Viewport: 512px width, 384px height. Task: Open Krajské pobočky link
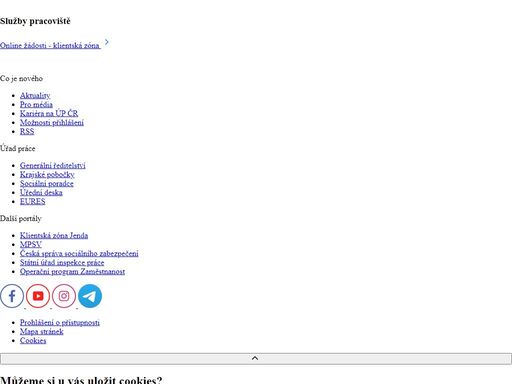(47, 175)
